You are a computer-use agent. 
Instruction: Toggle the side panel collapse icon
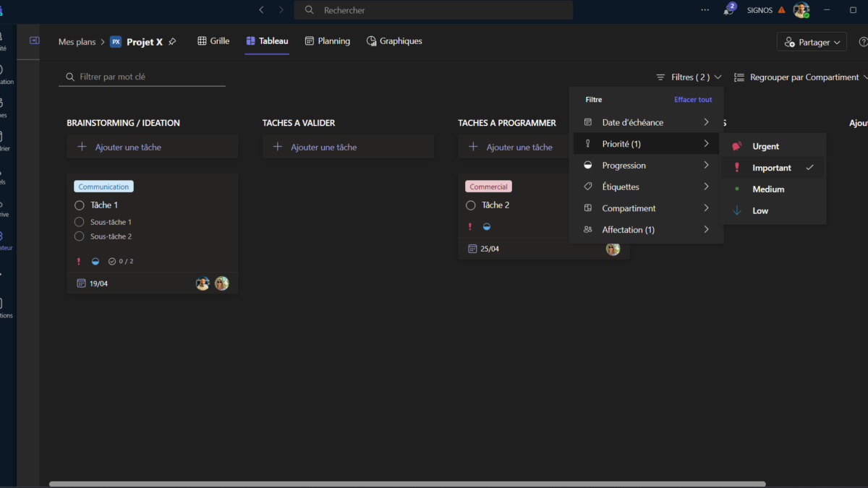point(34,41)
